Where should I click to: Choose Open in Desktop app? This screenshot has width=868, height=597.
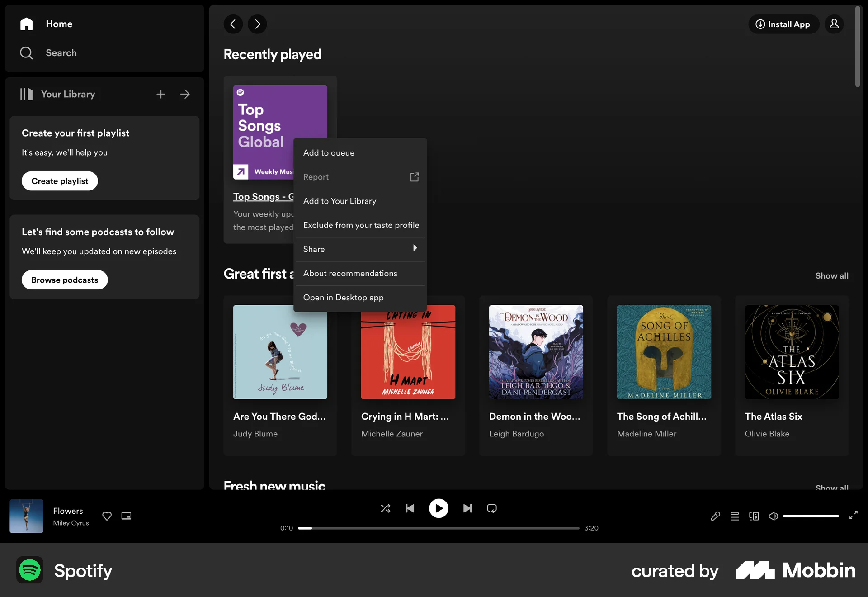pos(344,297)
